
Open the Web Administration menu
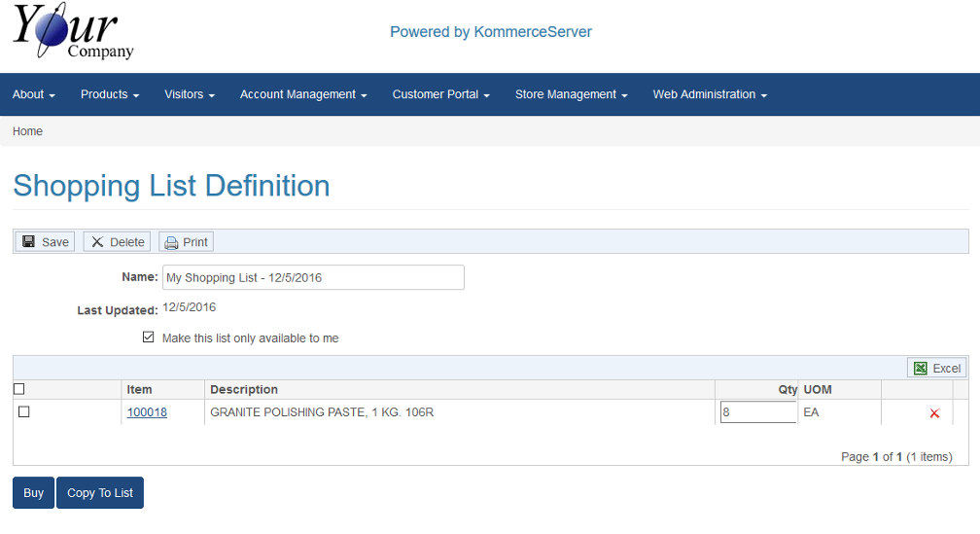coord(710,94)
